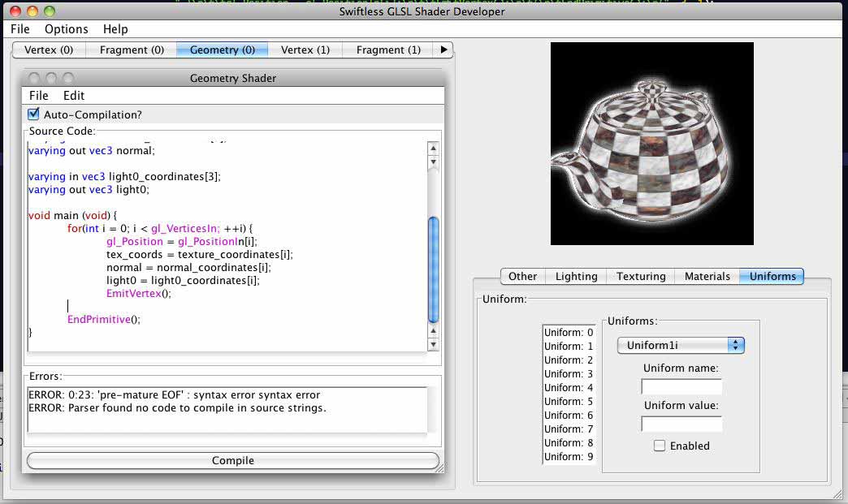Switch to the Fragment (1) tab
The width and height of the screenshot is (848, 504).
click(388, 50)
